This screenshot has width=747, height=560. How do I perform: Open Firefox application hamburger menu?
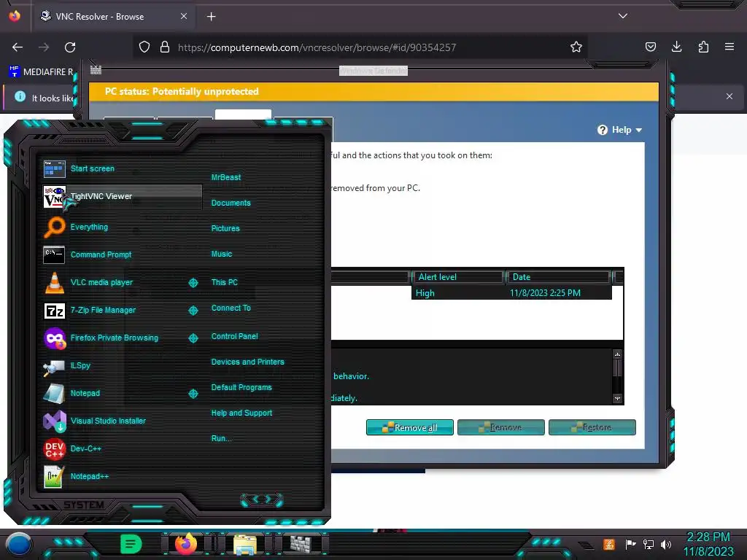(x=729, y=47)
